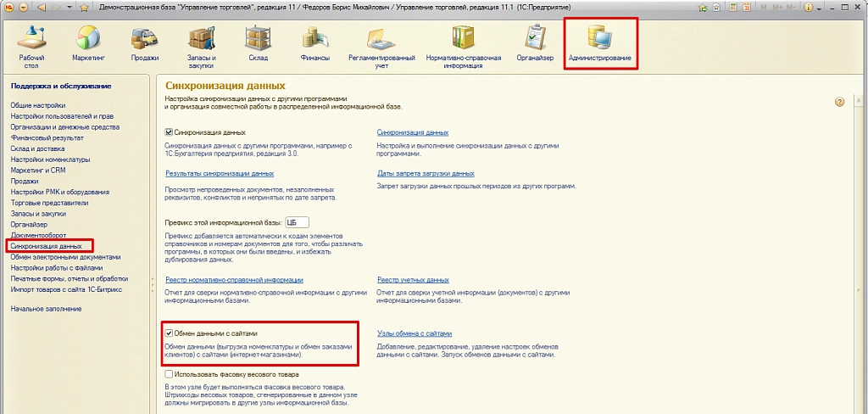Enable Использовать фасовку весового товара

click(170, 374)
